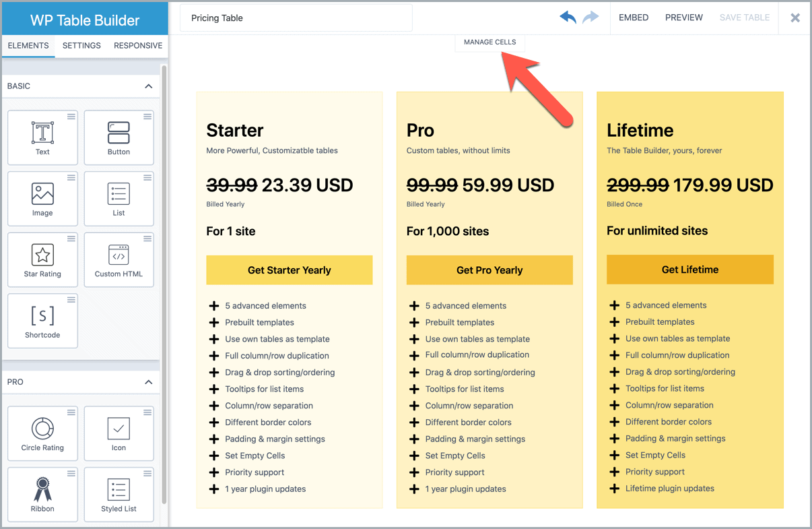Image resolution: width=812 pixels, height=529 pixels.
Task: Select the Text element icon
Action: 42,133
